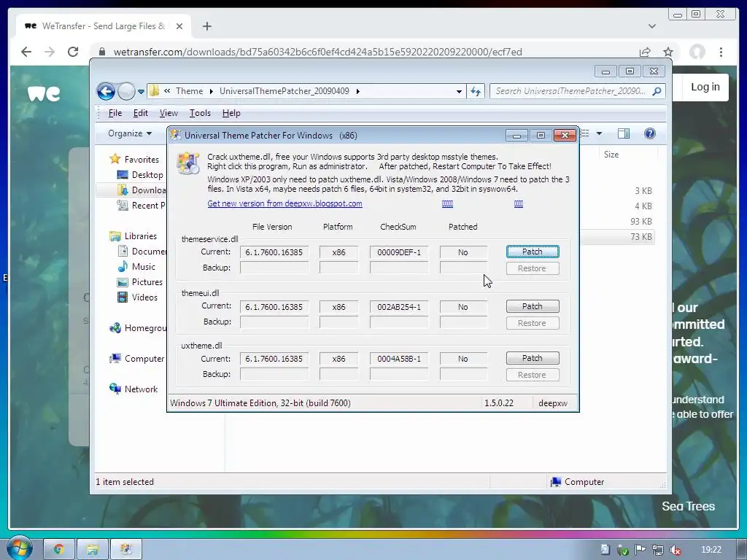Click the WeTransfer logo
Screen dimensions: 747x560
pyautogui.click(x=44, y=93)
